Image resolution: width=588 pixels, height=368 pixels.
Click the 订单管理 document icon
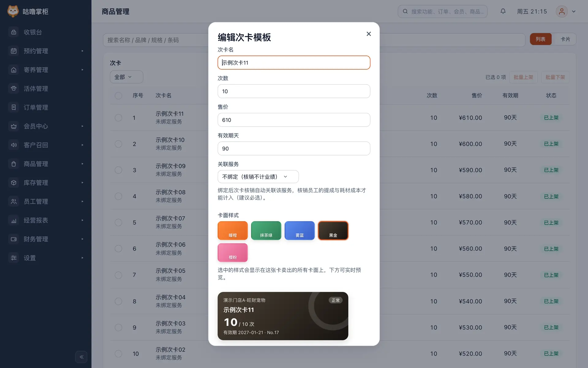pos(13,107)
